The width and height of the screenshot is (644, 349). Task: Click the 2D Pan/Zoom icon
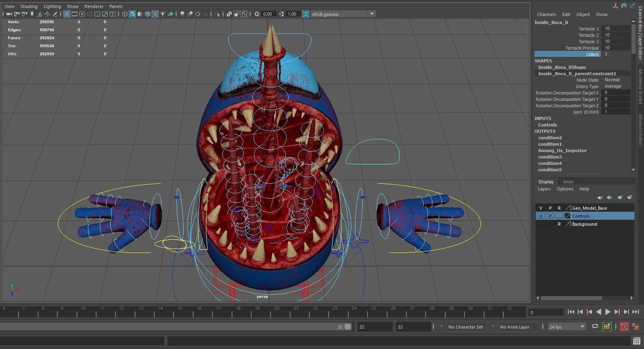click(x=47, y=14)
